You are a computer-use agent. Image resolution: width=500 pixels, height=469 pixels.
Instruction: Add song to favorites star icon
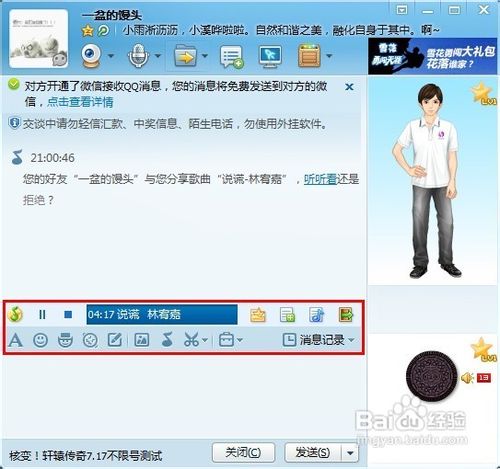258,315
